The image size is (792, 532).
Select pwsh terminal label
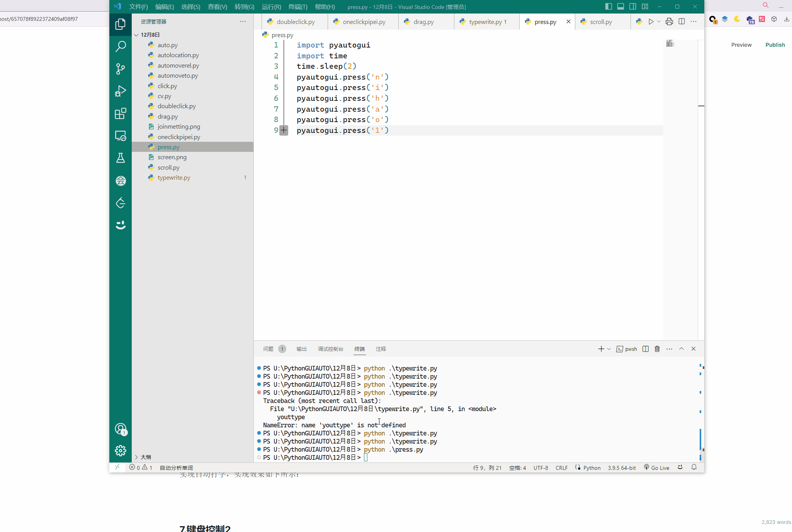pos(627,349)
